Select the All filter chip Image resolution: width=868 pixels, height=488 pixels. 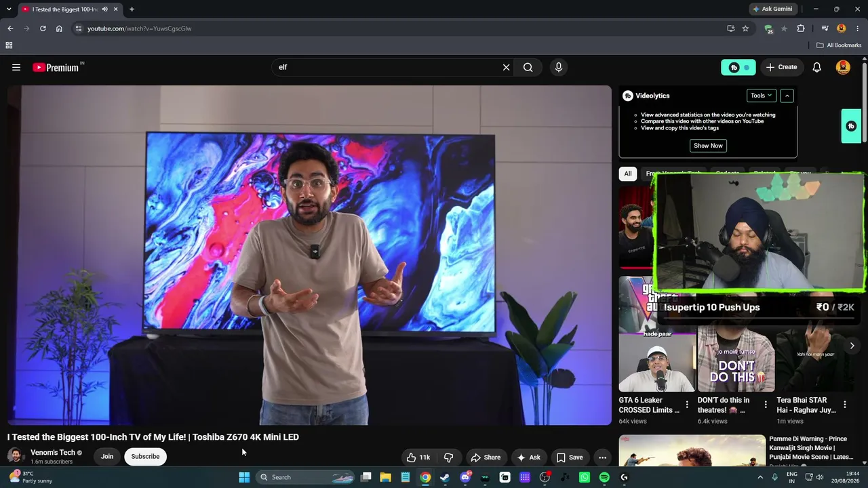628,174
